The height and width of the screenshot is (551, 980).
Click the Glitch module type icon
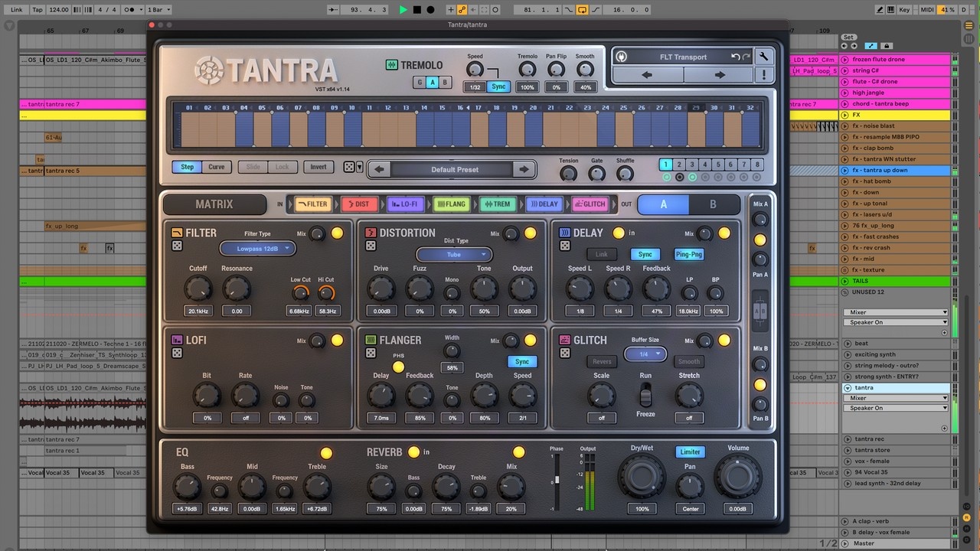click(x=564, y=340)
